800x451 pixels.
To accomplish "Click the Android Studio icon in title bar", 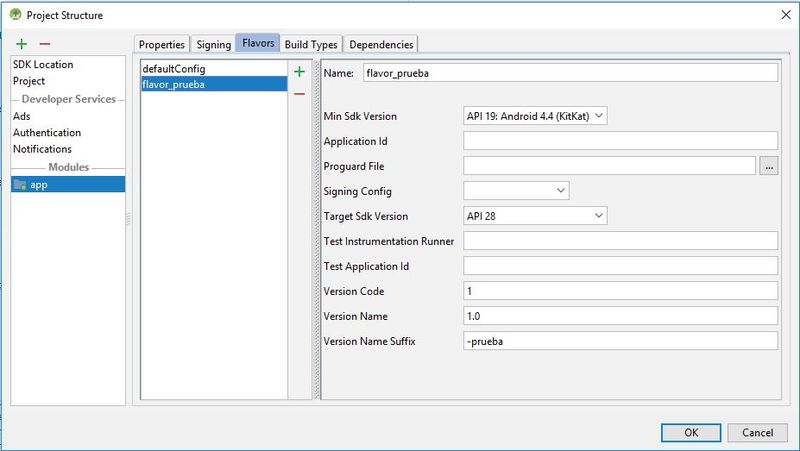I will click(x=15, y=15).
